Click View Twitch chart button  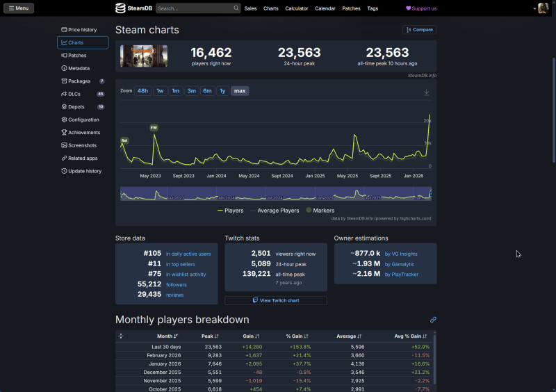pyautogui.click(x=276, y=300)
